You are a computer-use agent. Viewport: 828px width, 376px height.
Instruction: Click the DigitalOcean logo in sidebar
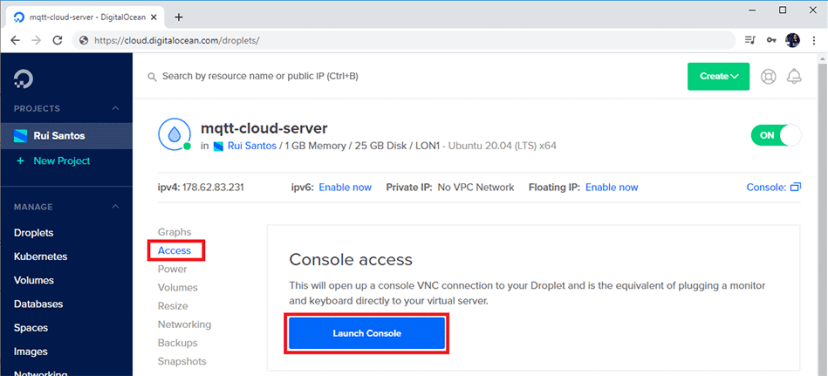point(23,79)
